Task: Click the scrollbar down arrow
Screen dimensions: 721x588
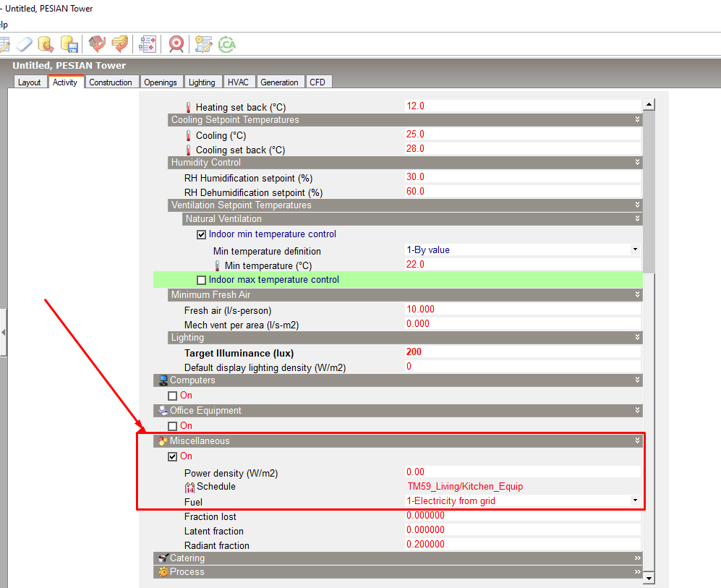Action: (649, 579)
